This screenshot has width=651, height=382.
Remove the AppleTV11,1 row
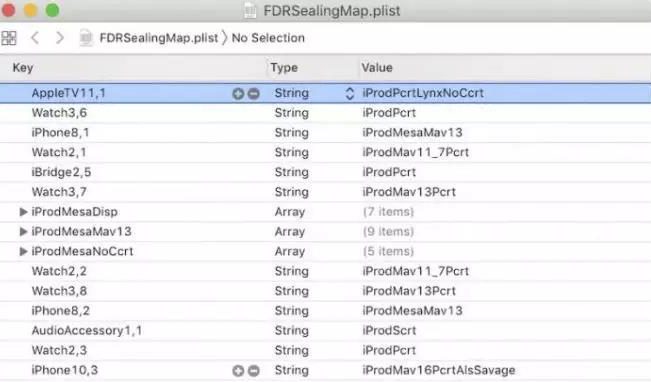(253, 94)
